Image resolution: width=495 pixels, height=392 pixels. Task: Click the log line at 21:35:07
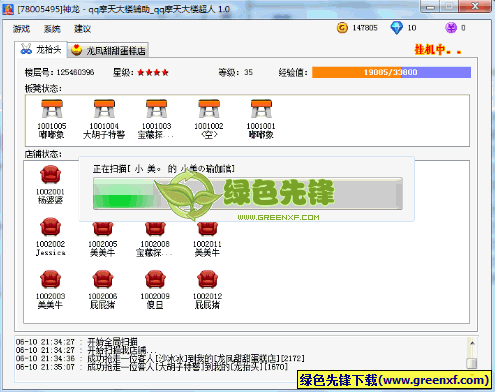pos(151,367)
